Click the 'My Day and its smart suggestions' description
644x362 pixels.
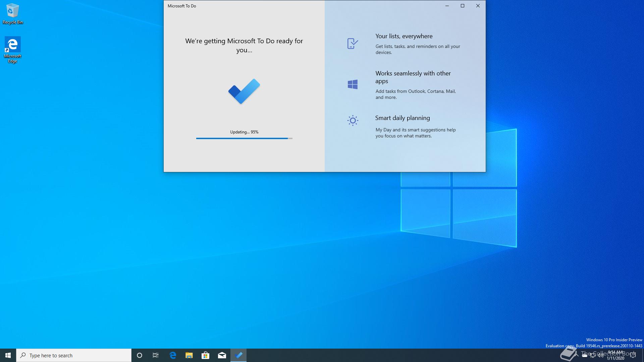click(416, 133)
